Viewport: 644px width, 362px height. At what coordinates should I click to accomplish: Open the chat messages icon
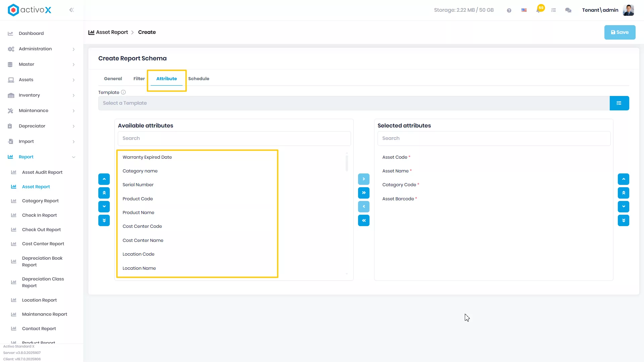click(568, 10)
